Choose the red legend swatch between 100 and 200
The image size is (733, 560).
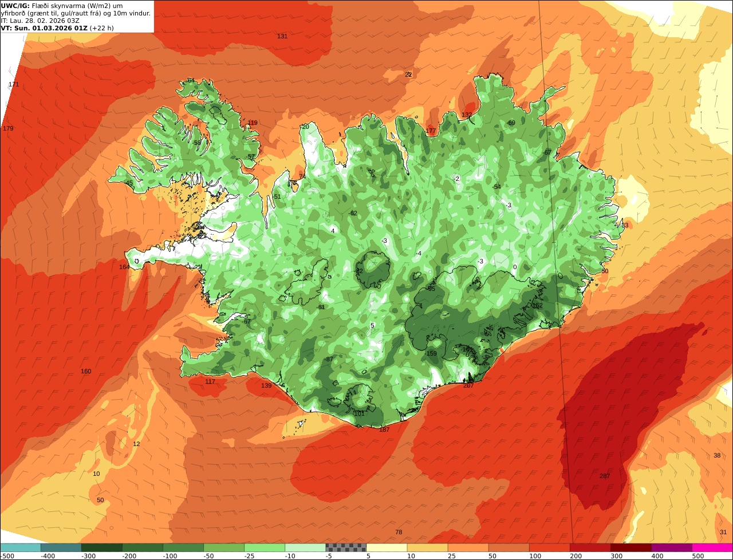[549, 548]
